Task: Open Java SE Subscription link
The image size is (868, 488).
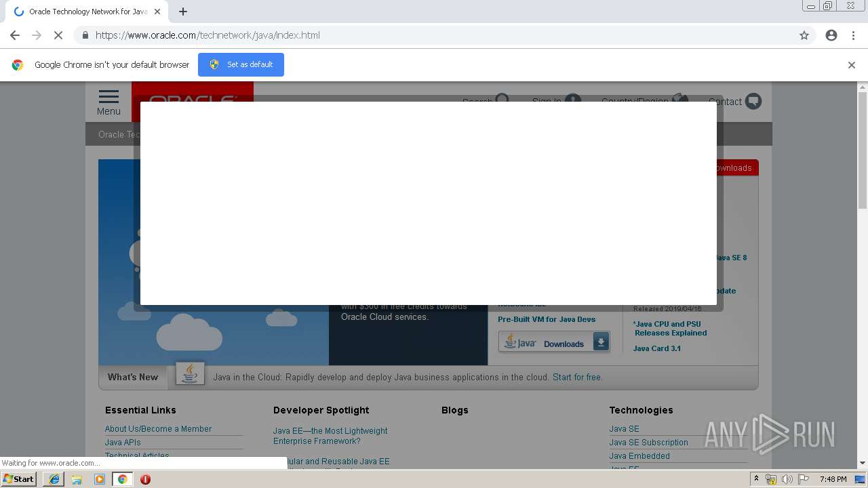Action: coord(649,443)
